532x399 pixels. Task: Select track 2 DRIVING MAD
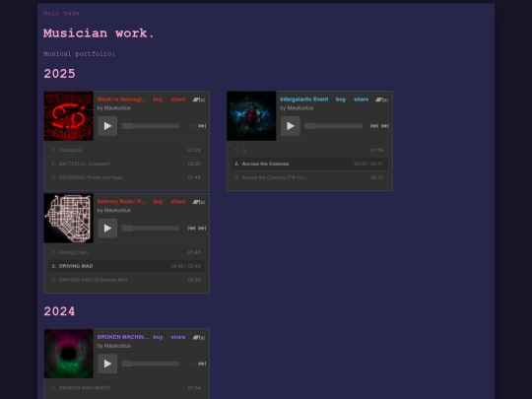coord(126,266)
